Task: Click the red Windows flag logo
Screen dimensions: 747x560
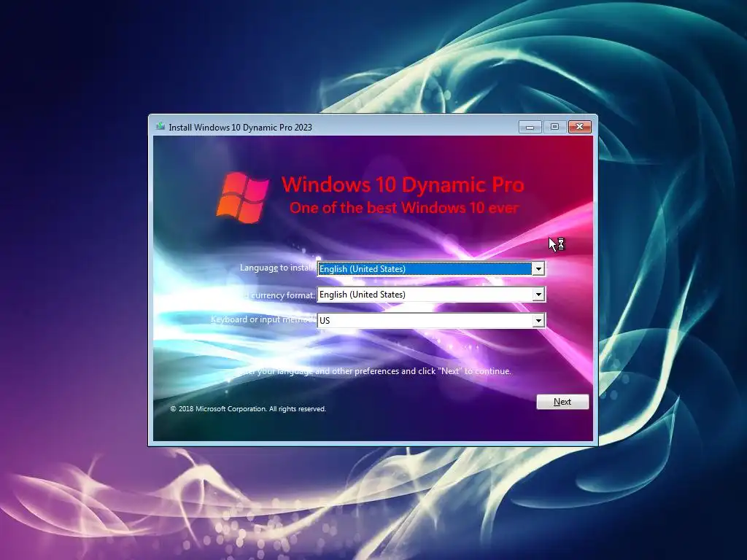Action: click(x=242, y=198)
